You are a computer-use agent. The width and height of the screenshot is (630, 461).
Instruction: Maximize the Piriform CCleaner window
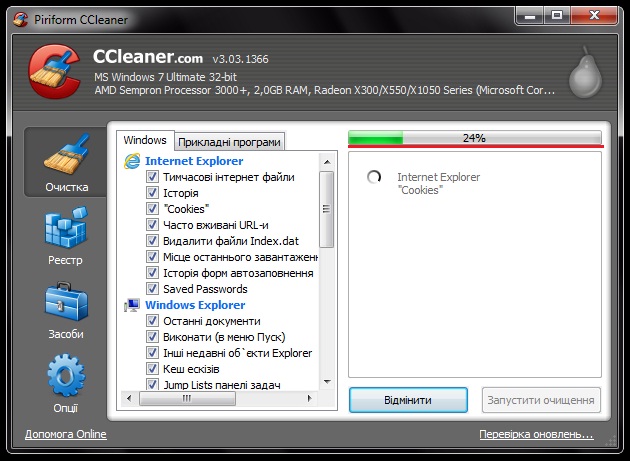pyautogui.click(x=557, y=16)
